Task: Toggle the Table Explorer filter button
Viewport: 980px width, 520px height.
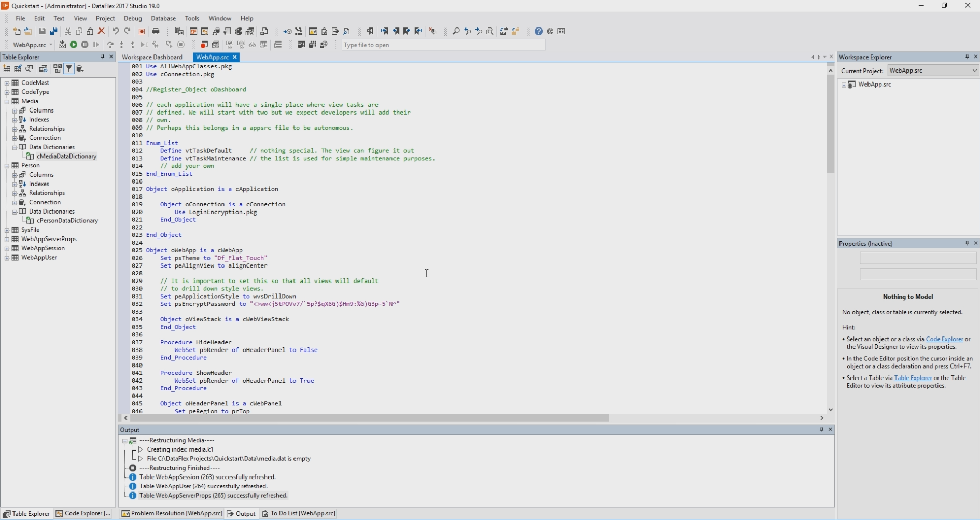Action: coord(68,69)
